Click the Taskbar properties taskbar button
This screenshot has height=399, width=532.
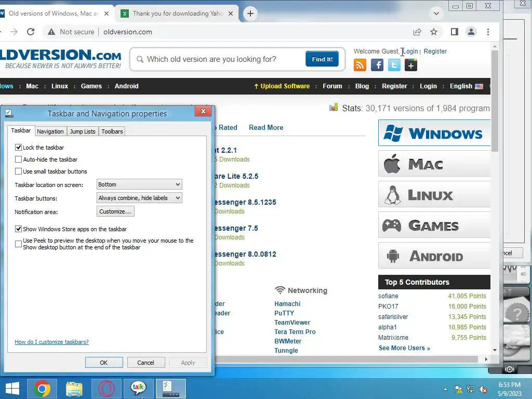170,389
